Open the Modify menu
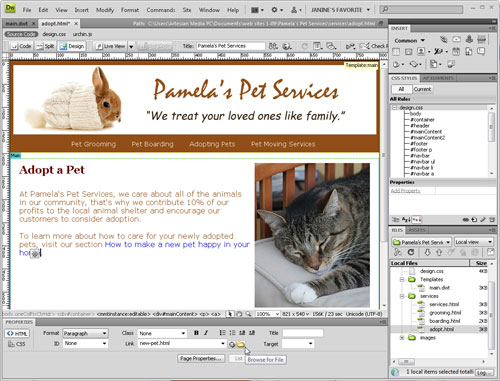 point(105,10)
